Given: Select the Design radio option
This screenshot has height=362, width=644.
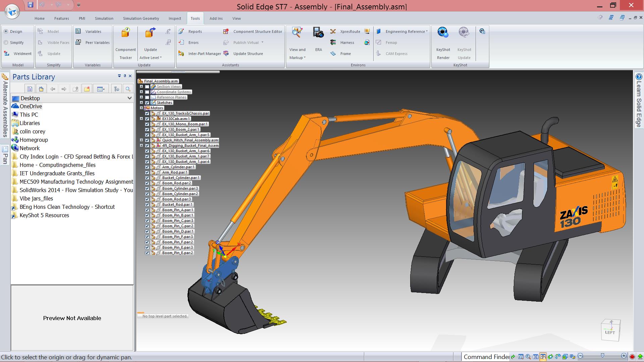Looking at the screenshot, I should coord(13,32).
